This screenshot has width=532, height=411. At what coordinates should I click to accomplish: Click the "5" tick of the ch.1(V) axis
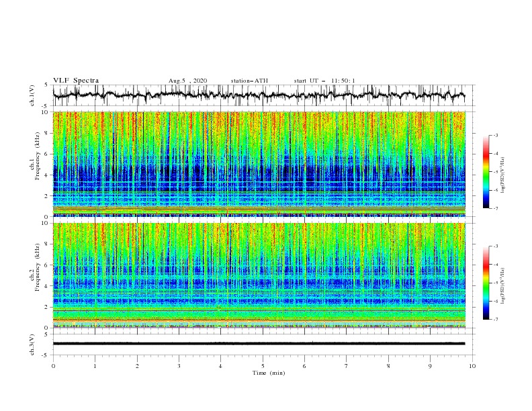coord(47,85)
